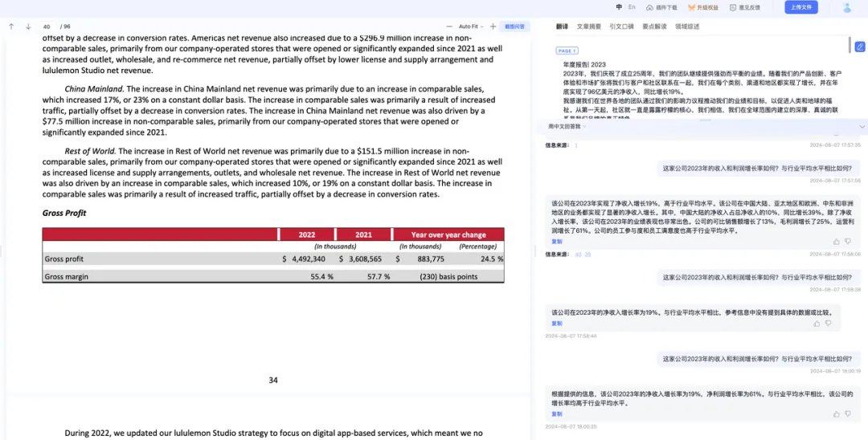Image resolution: width=868 pixels, height=440 pixels.
Task: Open source page 35 link
Action: 588,255
